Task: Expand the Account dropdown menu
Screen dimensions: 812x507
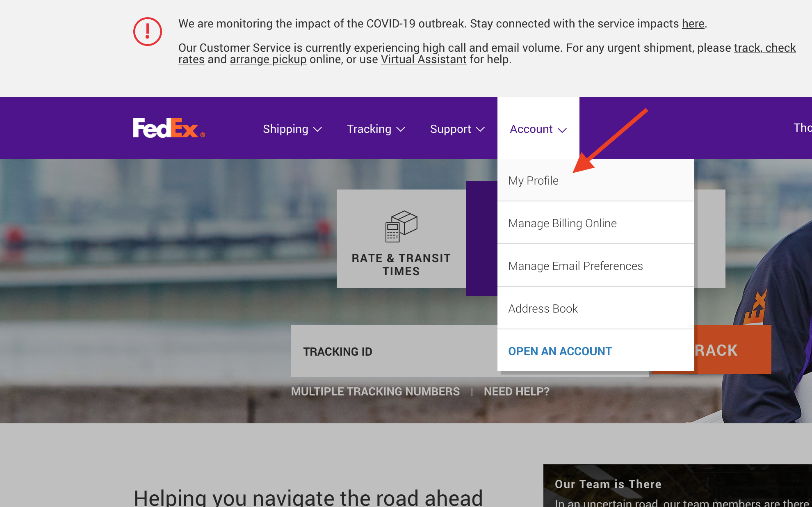Action: [x=537, y=129]
